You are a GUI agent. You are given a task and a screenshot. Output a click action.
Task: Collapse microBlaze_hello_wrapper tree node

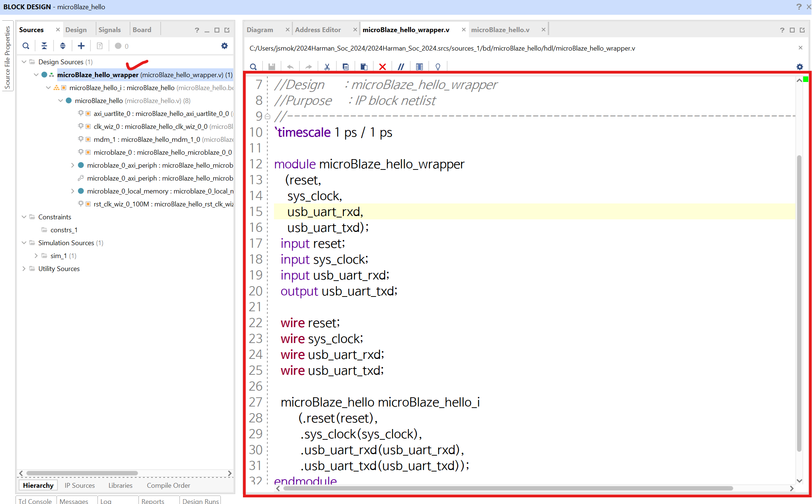[x=36, y=75]
